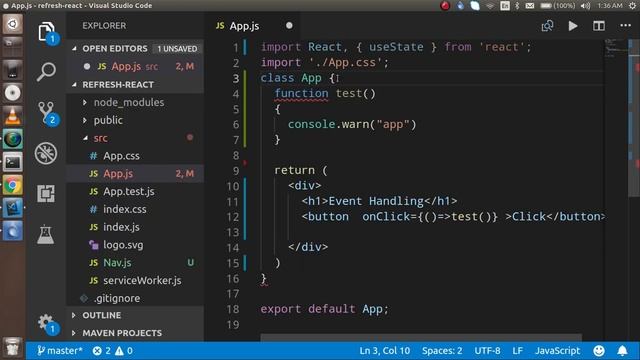Image resolution: width=640 pixels, height=360 pixels.
Task: Open notifications bell in status bar
Action: pos(622,351)
